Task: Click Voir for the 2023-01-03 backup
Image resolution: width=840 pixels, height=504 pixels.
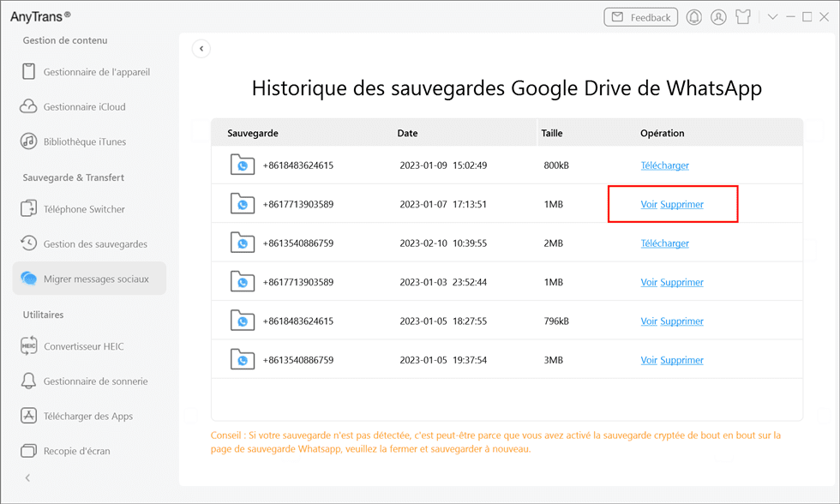Action: [x=649, y=282]
